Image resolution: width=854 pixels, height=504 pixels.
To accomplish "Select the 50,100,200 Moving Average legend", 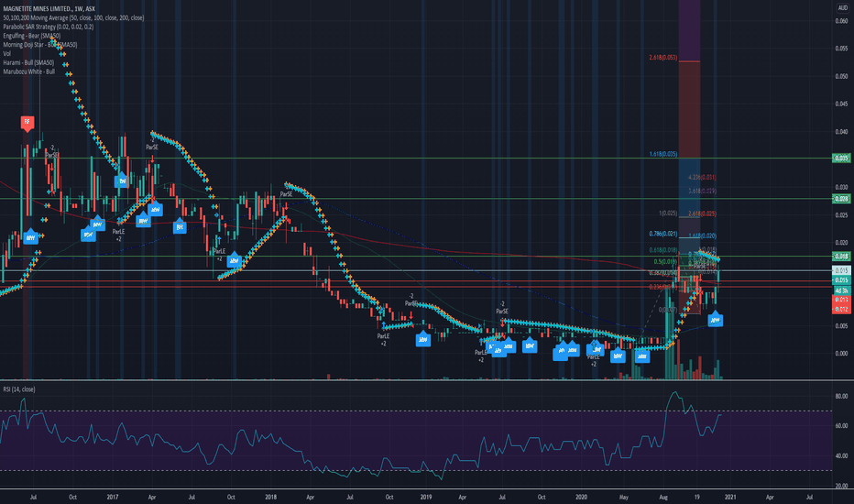I will pyautogui.click(x=73, y=18).
